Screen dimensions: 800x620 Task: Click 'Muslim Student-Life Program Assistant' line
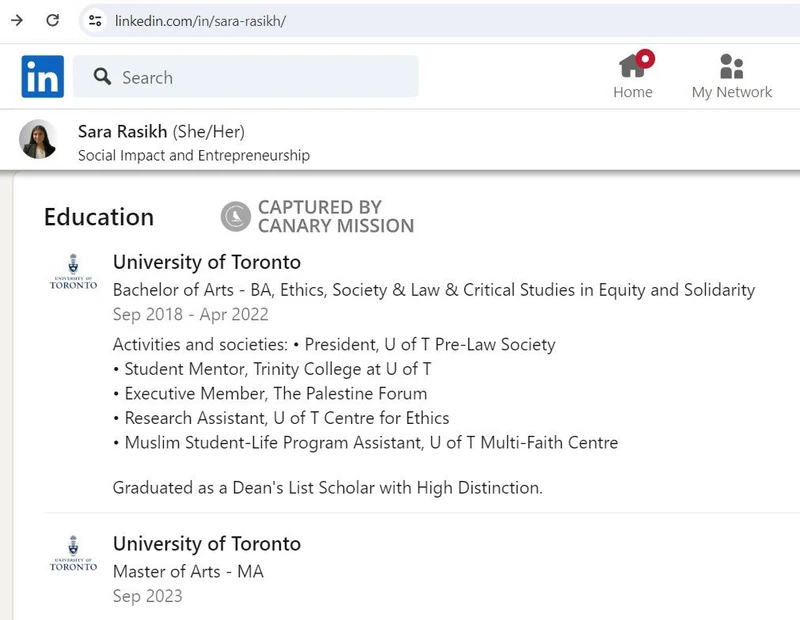371,442
